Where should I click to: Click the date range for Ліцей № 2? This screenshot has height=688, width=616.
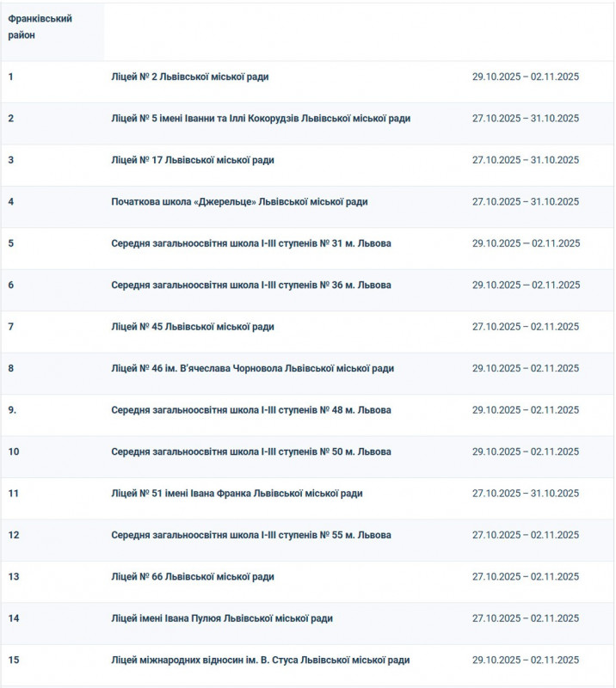coord(526,77)
